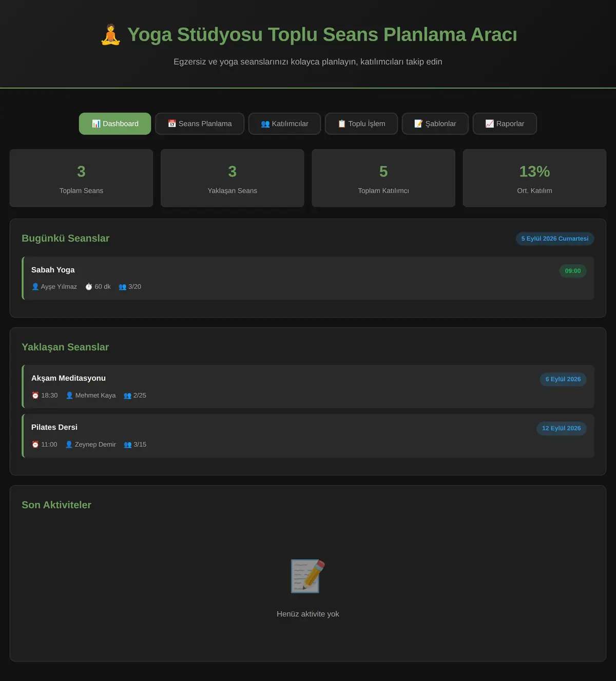Click the alarm clock icon beside 11:00
616x681 pixels.
coord(35,444)
